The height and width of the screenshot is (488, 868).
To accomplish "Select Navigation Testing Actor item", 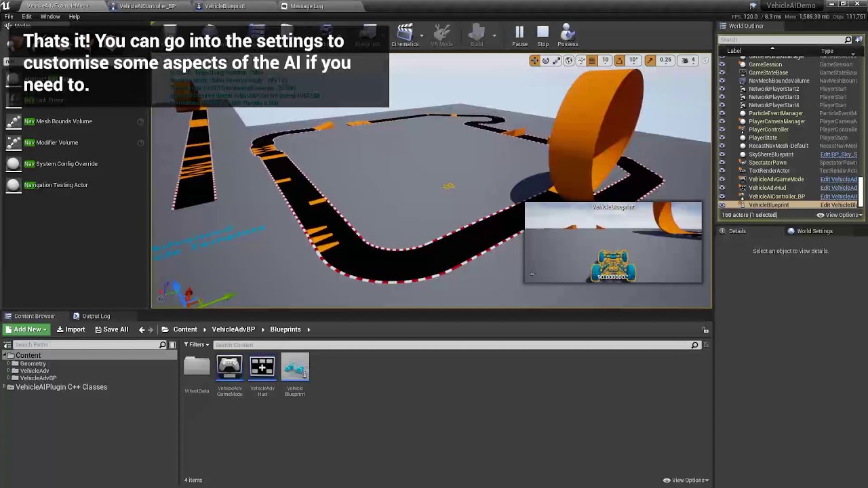I will [74, 185].
